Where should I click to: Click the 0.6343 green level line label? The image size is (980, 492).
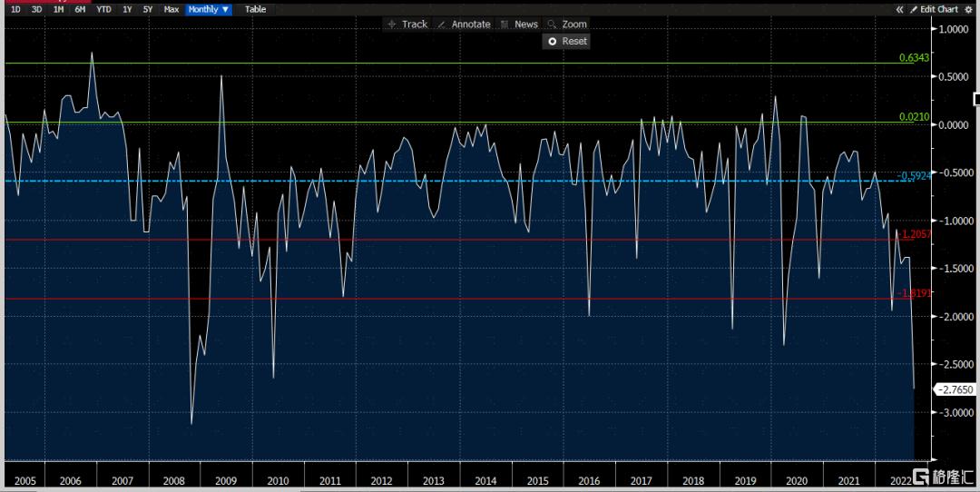[914, 57]
